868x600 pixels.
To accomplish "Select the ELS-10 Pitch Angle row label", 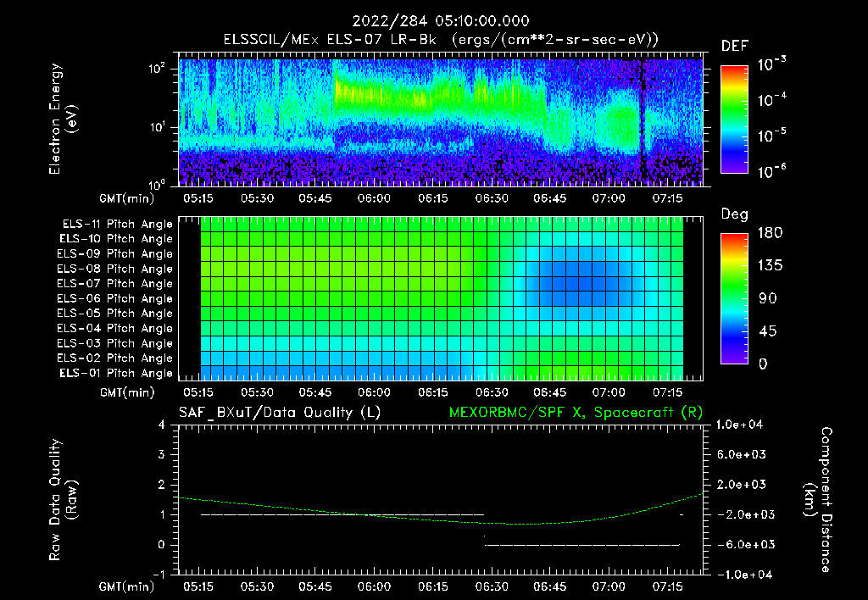I will 116,239.
